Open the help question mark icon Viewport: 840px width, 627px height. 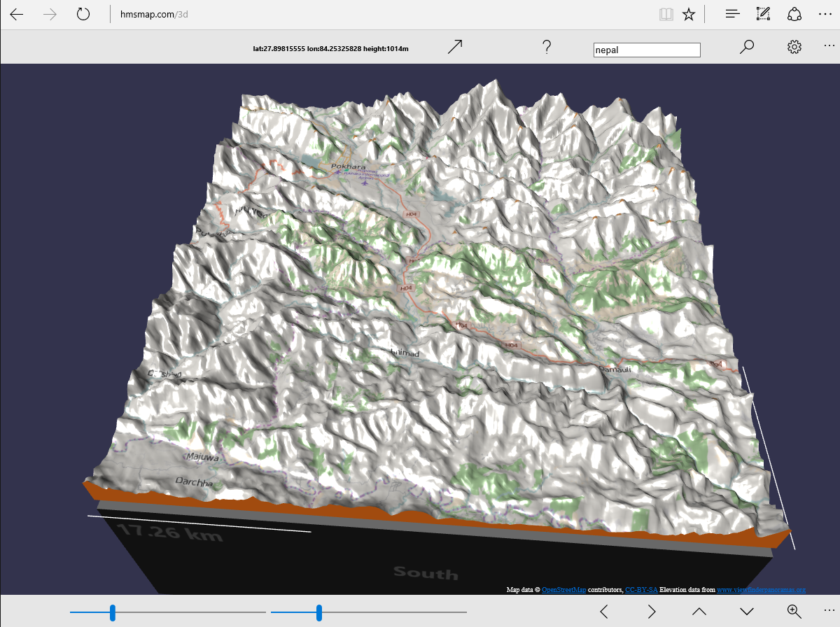point(547,47)
